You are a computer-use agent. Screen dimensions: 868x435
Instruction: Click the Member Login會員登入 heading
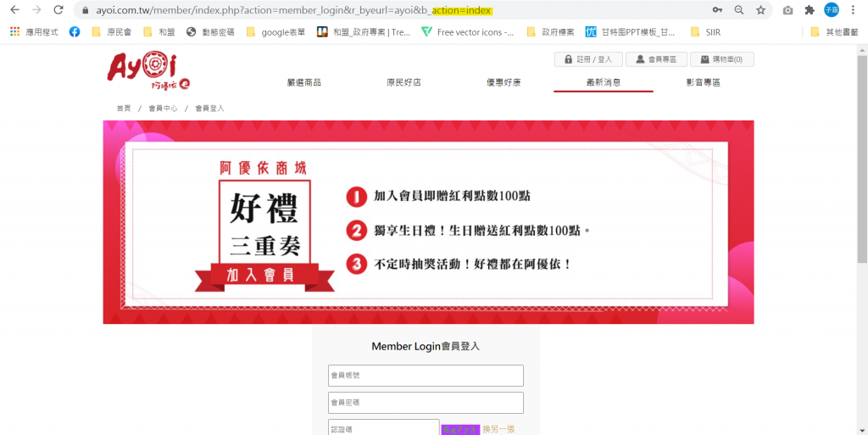(x=426, y=347)
